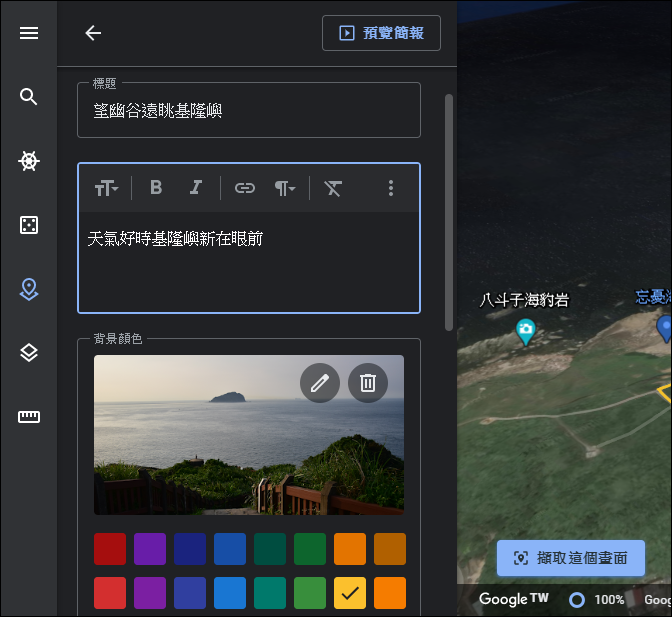Select brown-orange swatch in top row
The height and width of the screenshot is (617, 672).
pos(390,549)
